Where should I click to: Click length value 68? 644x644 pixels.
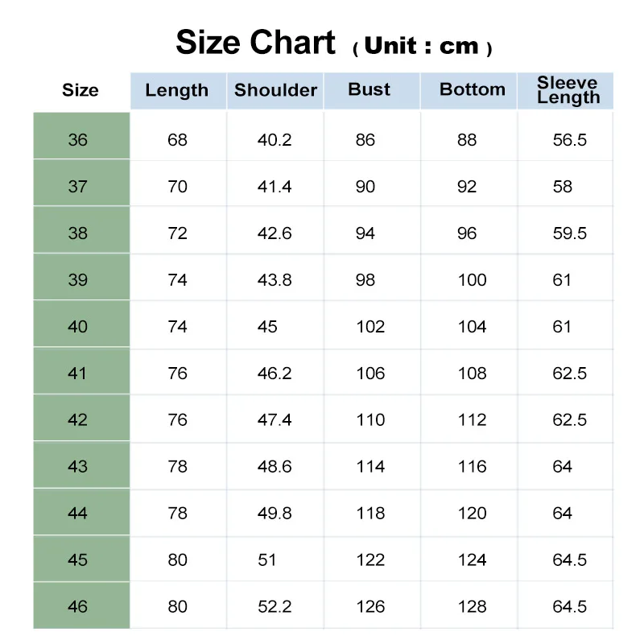[x=177, y=140]
